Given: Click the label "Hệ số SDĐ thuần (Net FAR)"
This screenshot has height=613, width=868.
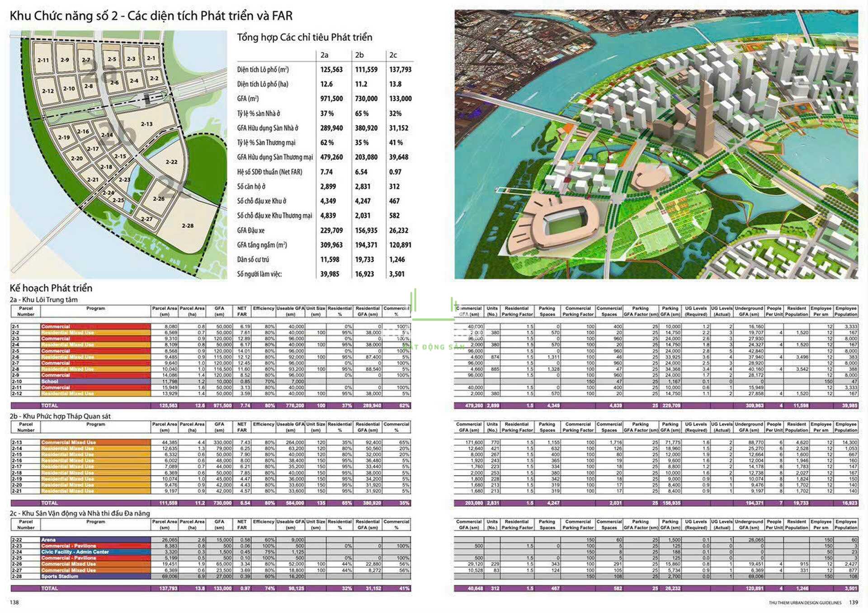Looking at the screenshot, I should tap(269, 172).
